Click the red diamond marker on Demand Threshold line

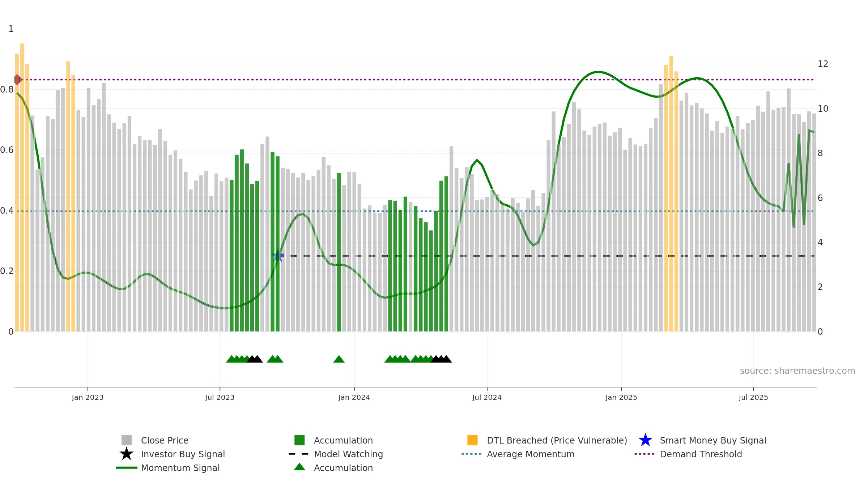point(17,80)
